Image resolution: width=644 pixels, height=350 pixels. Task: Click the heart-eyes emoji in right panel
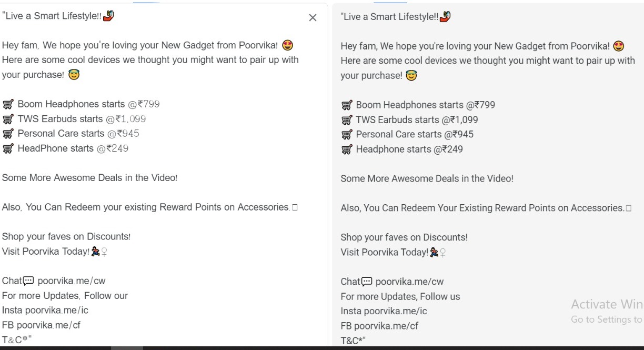click(x=619, y=46)
